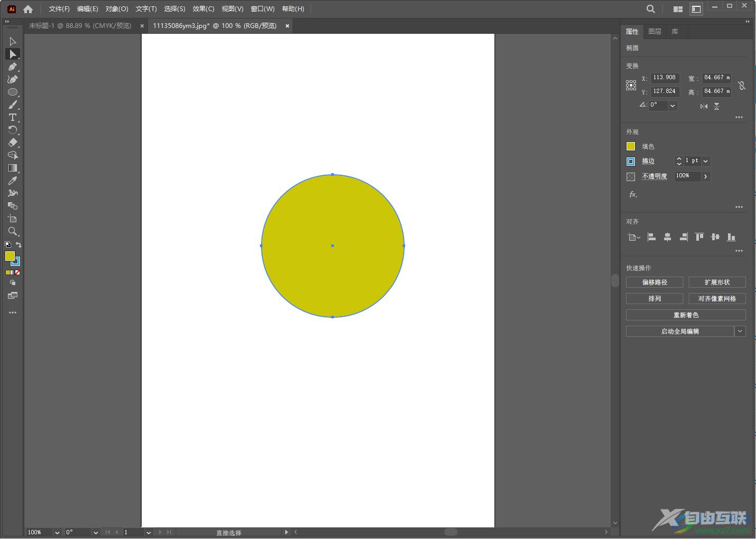Open artboard number dropdown
This screenshot has height=539, width=756.
point(148,532)
